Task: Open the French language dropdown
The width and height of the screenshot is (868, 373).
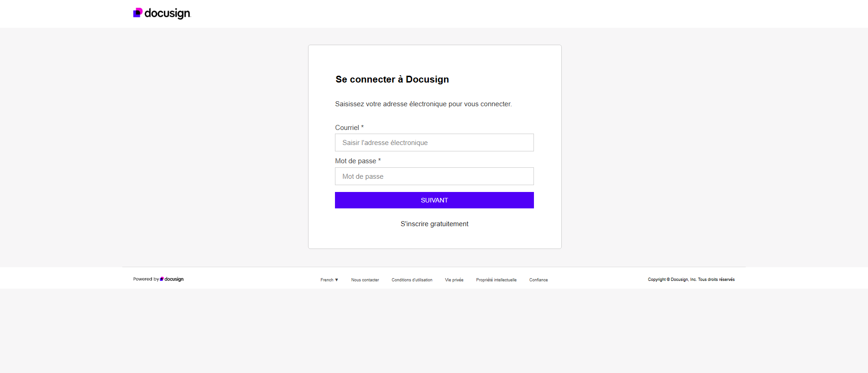Action: pos(329,280)
